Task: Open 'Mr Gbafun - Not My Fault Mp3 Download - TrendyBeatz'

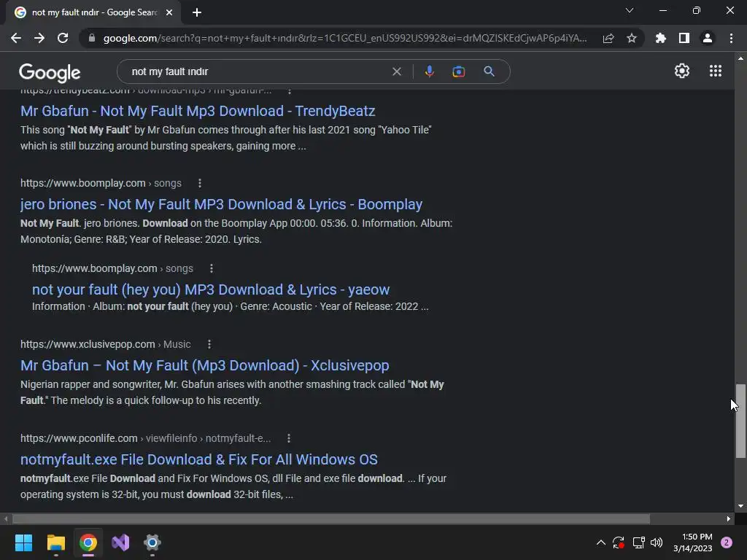Action: coord(198,111)
